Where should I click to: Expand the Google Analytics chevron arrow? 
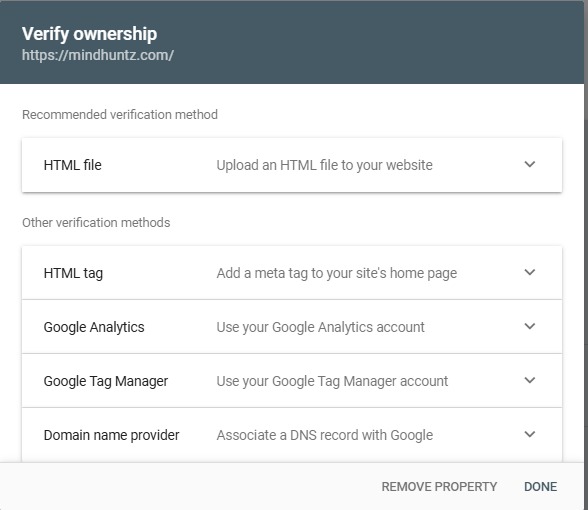pyautogui.click(x=530, y=326)
